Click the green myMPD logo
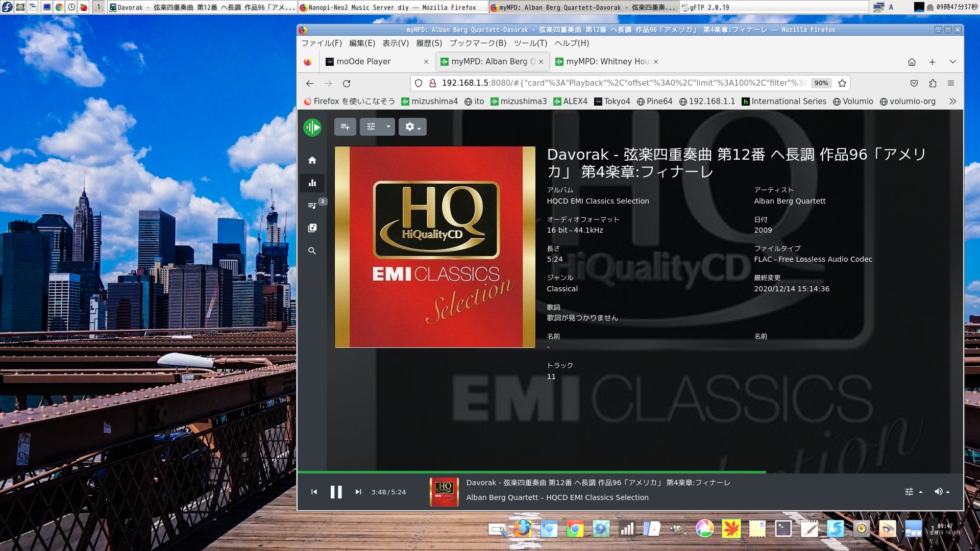980x551 pixels. (312, 127)
